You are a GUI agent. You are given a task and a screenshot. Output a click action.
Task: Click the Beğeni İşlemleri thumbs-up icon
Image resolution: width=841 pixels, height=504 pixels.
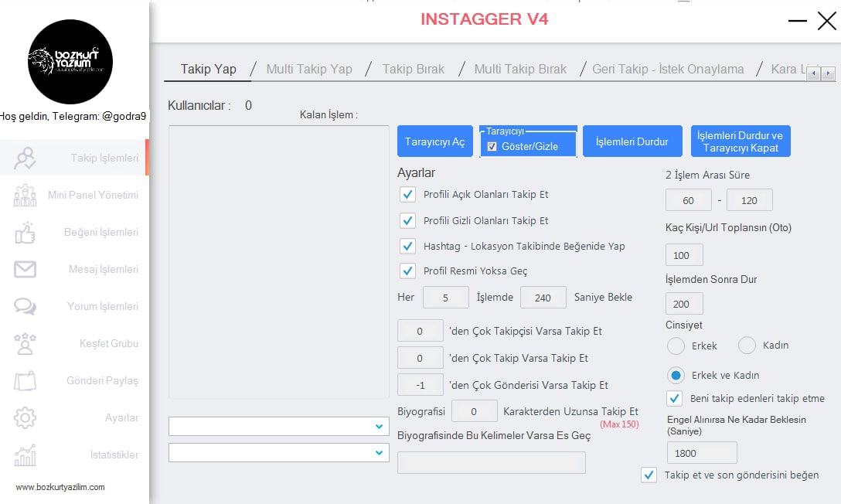pyautogui.click(x=26, y=233)
